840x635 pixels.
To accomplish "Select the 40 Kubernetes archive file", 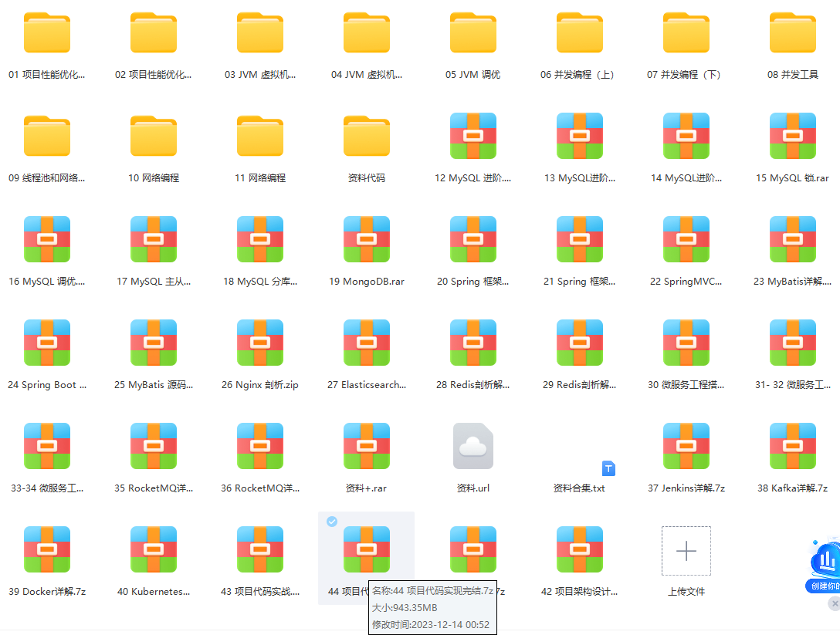I will (x=153, y=550).
